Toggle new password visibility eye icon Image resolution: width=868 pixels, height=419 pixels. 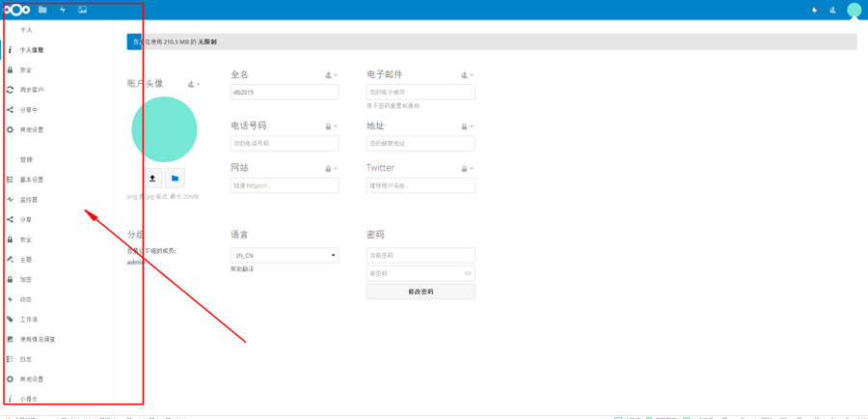coord(469,273)
